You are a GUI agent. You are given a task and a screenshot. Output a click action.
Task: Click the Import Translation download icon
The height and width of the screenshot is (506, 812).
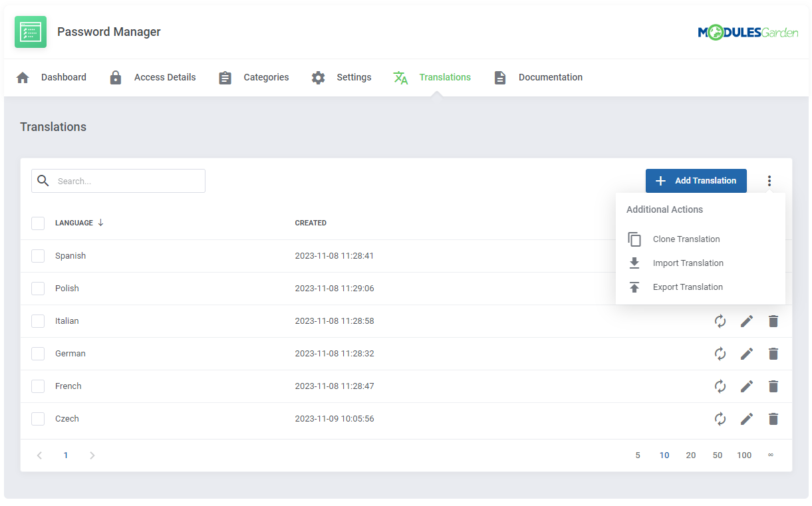(634, 263)
